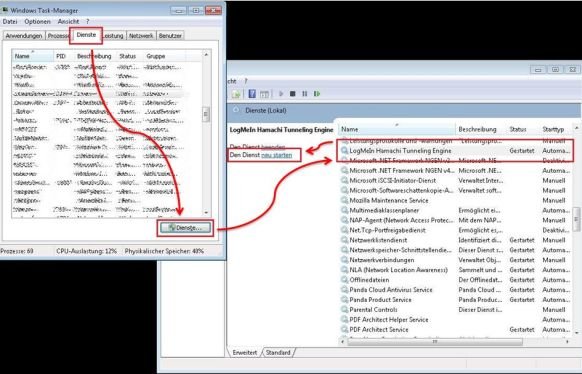Click gear icon of LogMeIn Hamachi Tunneling Engine

click(x=344, y=151)
